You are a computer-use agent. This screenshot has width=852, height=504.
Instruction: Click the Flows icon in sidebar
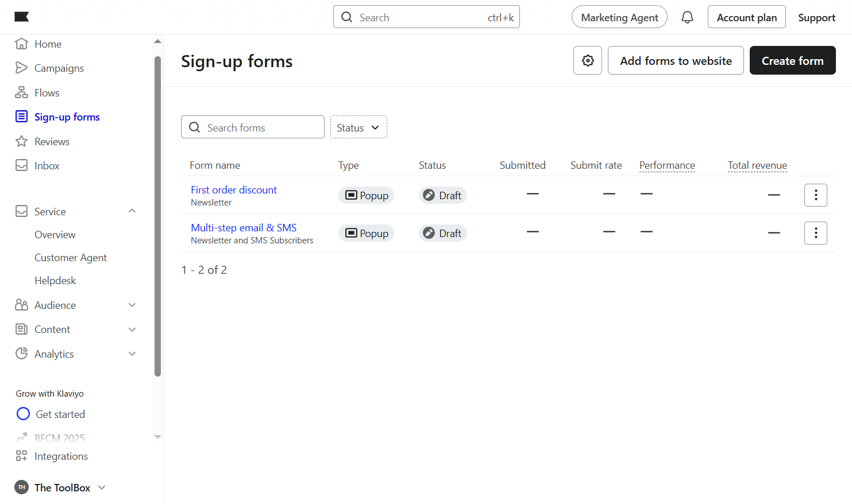point(21,92)
